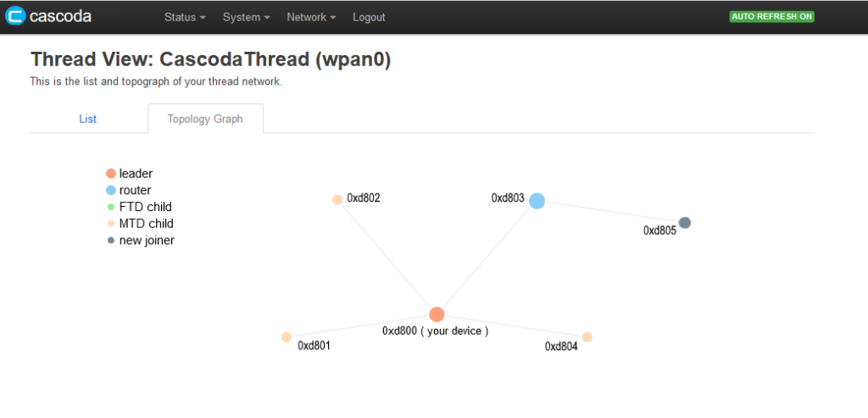
Task: Click the MTD child node 0xd802
Action: (337, 200)
